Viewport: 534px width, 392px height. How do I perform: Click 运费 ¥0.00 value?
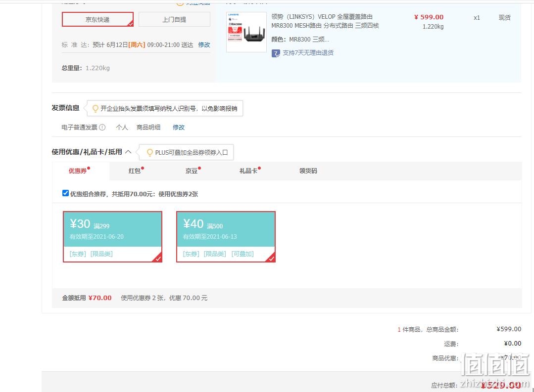(x=513, y=344)
